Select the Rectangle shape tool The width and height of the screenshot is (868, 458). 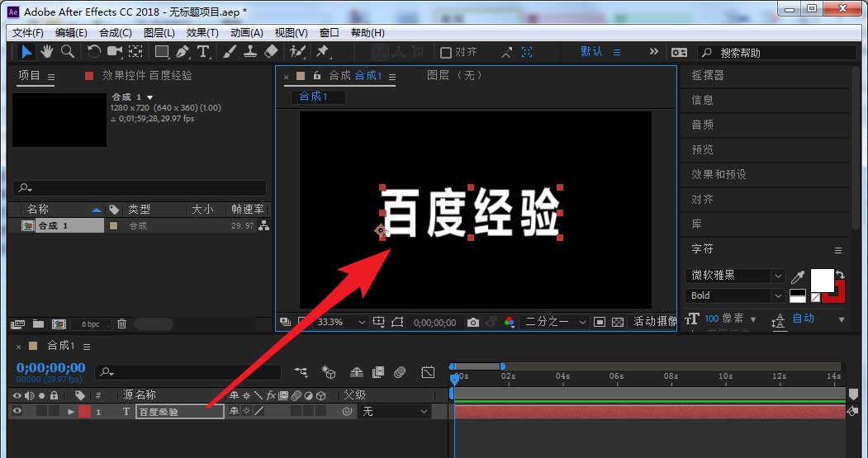click(x=162, y=52)
